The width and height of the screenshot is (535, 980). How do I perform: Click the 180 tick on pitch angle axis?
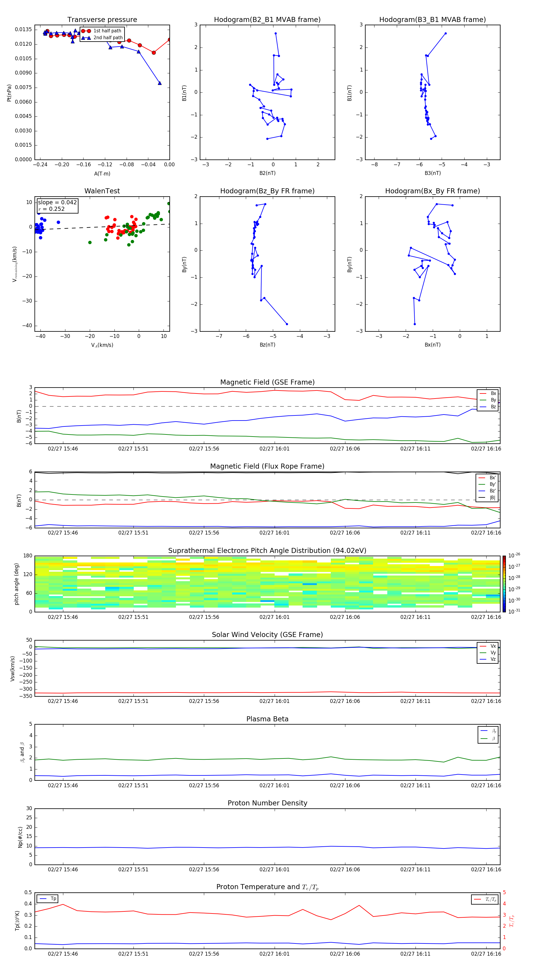click(x=28, y=556)
